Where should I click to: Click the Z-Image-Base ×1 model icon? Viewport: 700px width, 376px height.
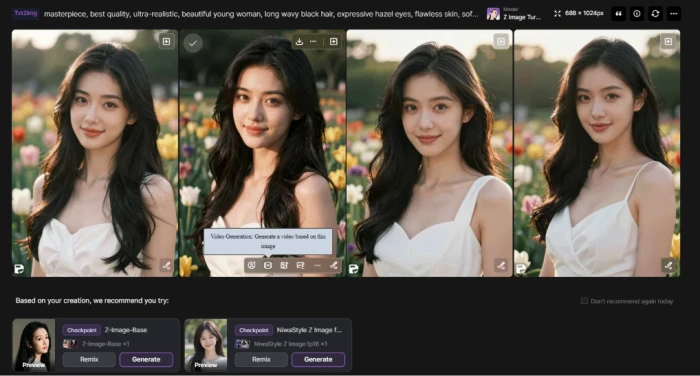70,344
